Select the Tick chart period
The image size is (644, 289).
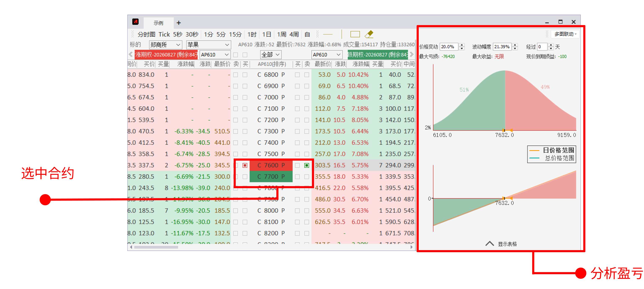tap(164, 34)
